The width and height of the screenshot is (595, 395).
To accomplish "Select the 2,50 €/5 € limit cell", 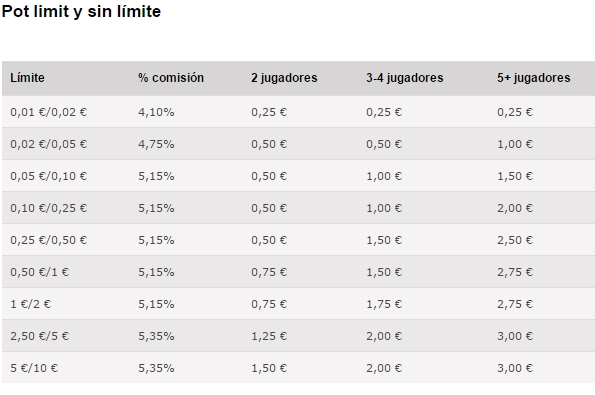I will [39, 336].
